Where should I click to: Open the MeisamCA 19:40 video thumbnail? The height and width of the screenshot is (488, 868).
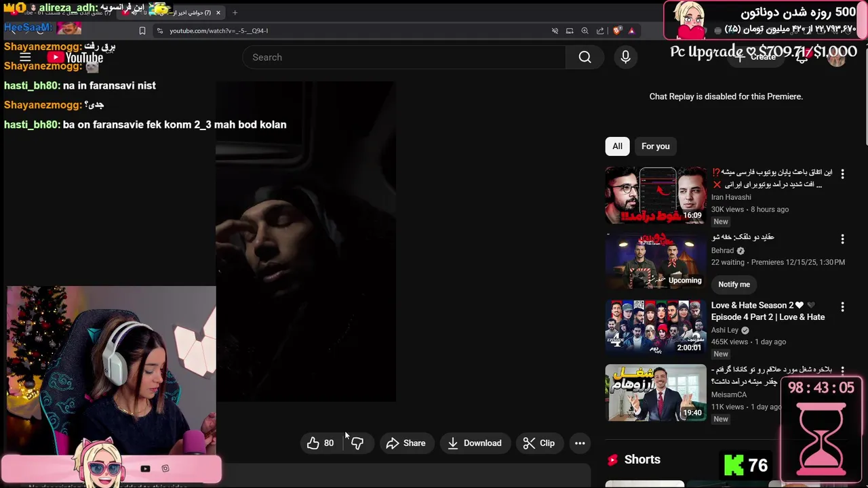(x=655, y=393)
